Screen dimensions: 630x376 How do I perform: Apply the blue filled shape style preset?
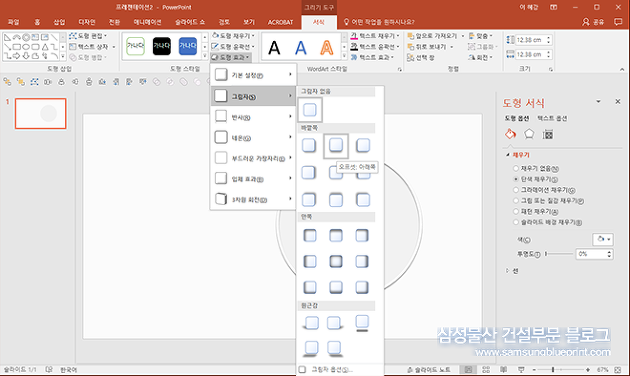(x=188, y=46)
